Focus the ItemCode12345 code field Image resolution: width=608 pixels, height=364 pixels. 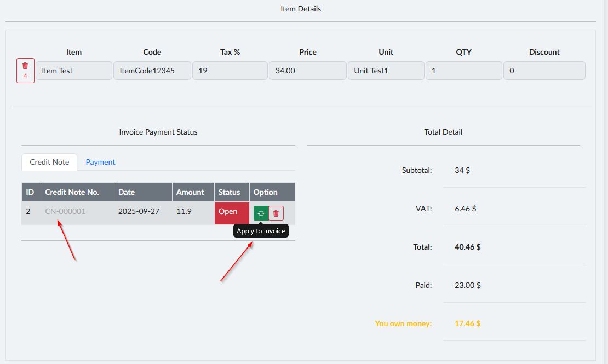(152, 71)
